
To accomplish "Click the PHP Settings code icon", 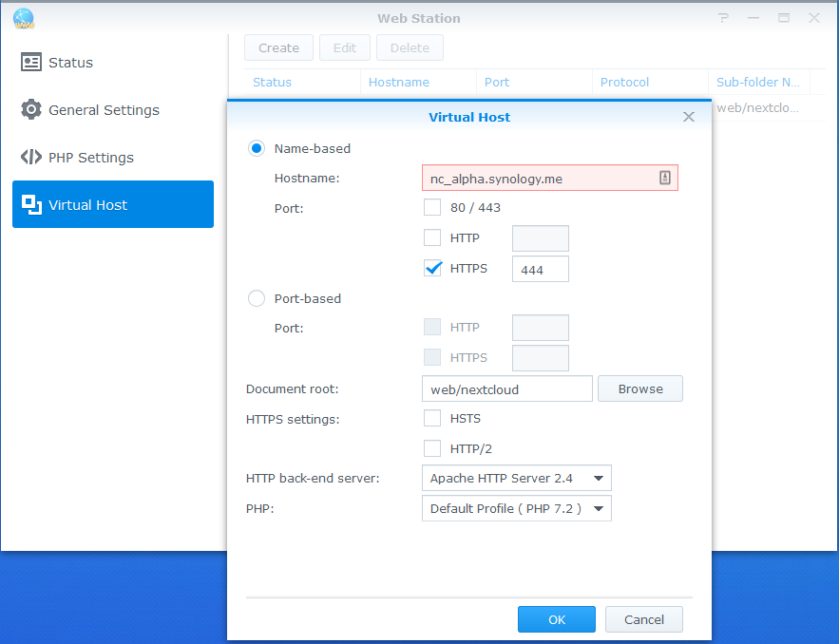I will 31,158.
